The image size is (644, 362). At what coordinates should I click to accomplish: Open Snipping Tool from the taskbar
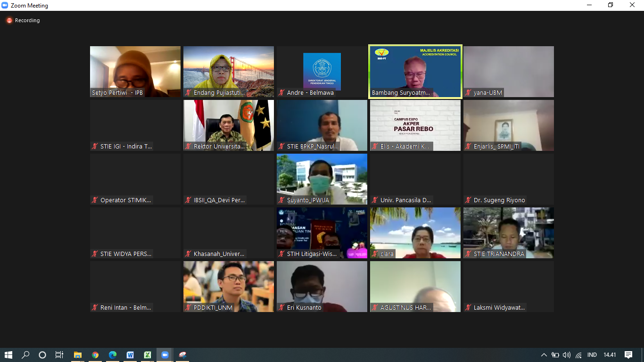pyautogui.click(x=182, y=355)
